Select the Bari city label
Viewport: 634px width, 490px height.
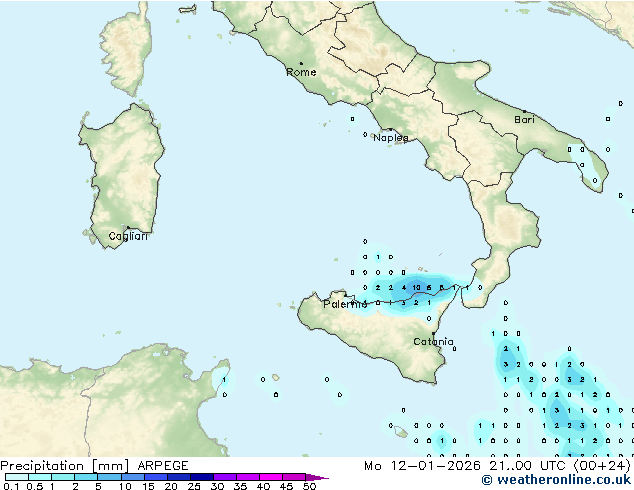click(524, 120)
